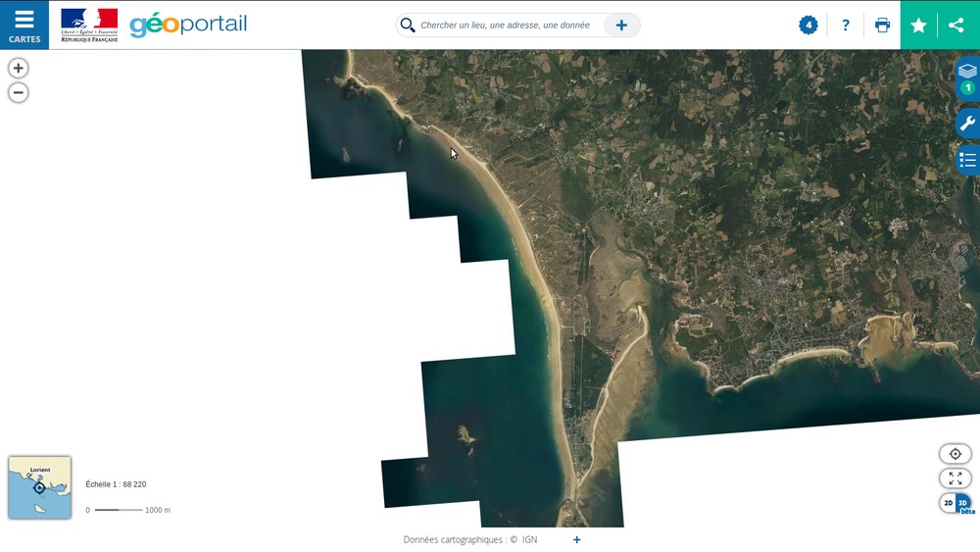Switch to fullscreen map mode
This screenshot has width=980, height=552.
(955, 478)
